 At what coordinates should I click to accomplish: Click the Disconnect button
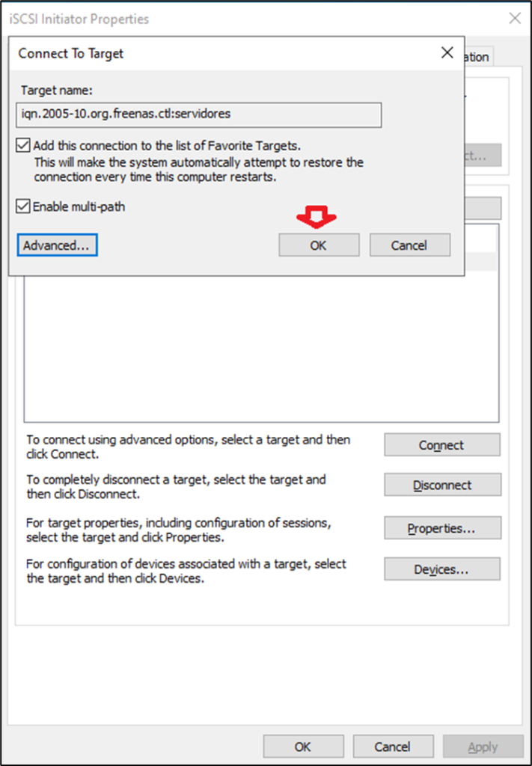click(441, 485)
